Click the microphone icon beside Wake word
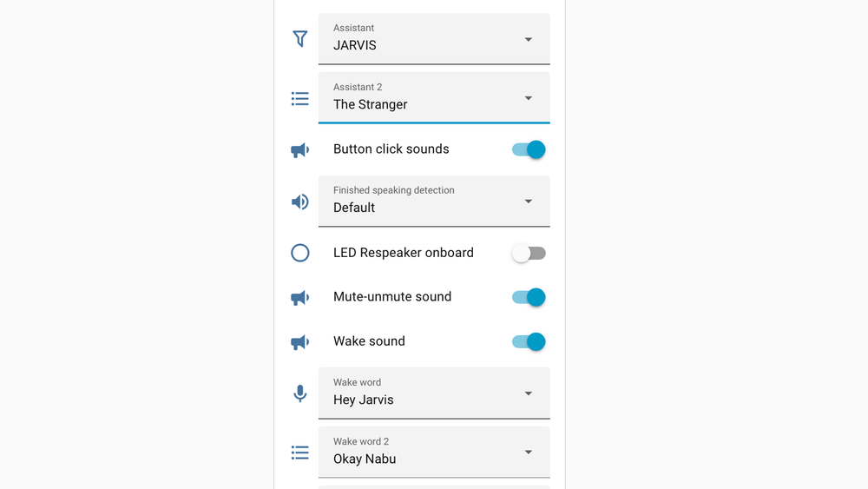The image size is (868, 489). coord(300,393)
